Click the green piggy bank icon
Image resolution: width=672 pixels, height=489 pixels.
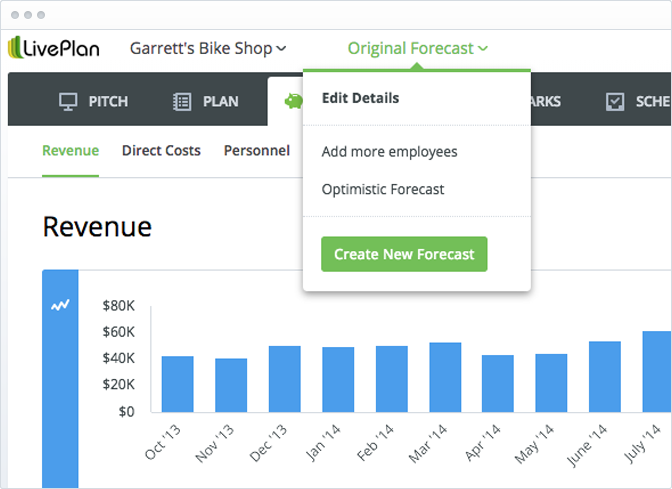coord(294,101)
